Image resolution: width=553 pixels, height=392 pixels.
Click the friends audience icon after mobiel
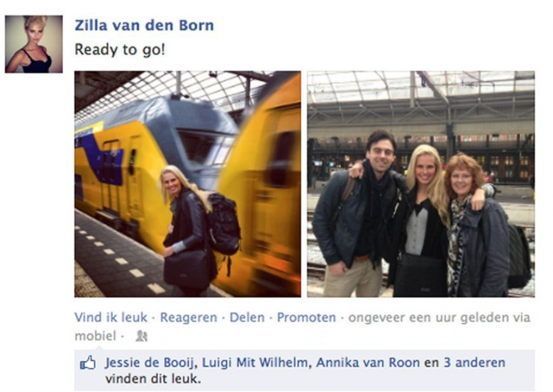pyautogui.click(x=141, y=336)
